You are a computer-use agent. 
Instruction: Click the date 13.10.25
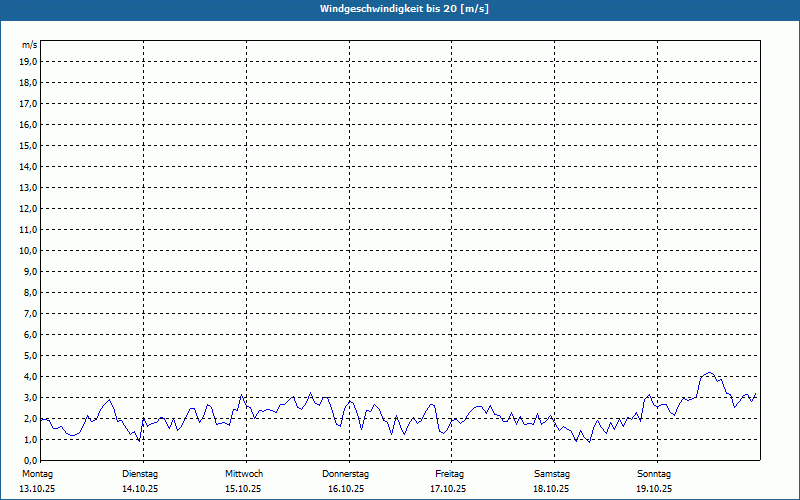pyautogui.click(x=37, y=489)
